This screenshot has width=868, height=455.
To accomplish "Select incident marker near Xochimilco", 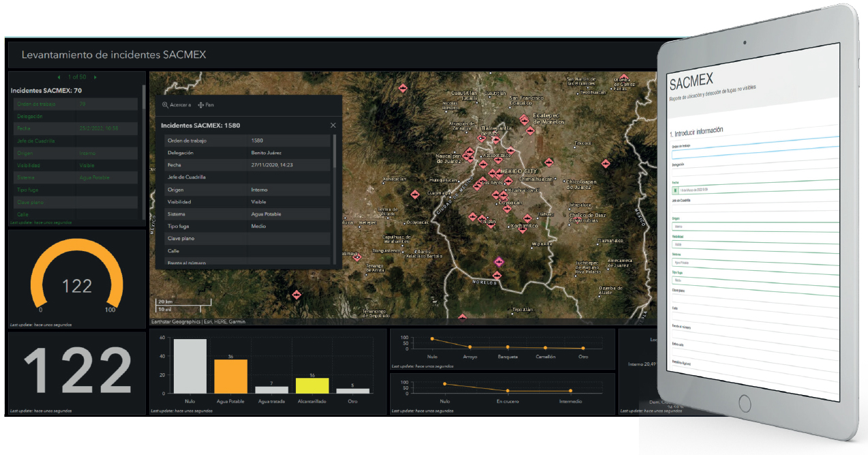I will pos(523,229).
